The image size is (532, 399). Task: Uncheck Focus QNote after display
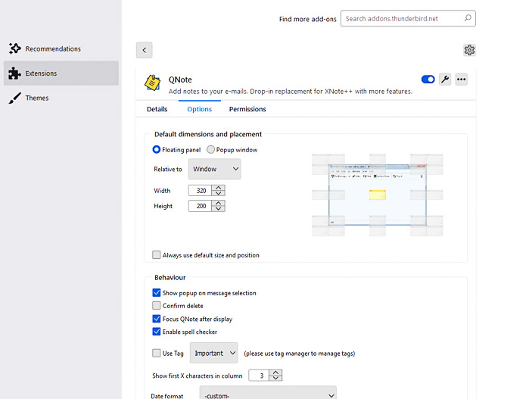156,319
